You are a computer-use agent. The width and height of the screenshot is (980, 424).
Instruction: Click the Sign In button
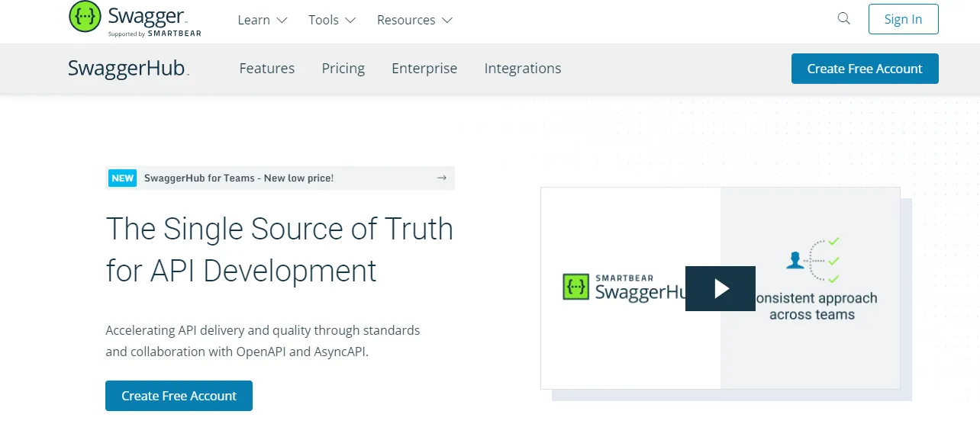click(x=904, y=19)
